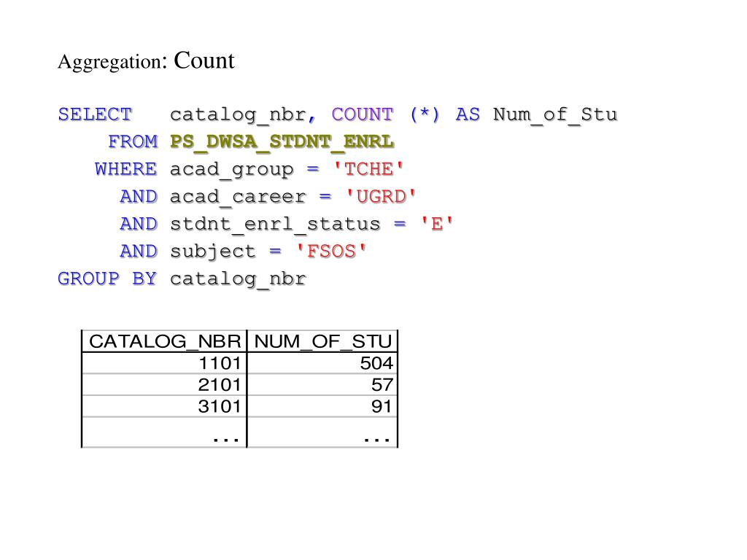Click the cell with catalog number 1101
747x560 pixels.
click(164, 363)
